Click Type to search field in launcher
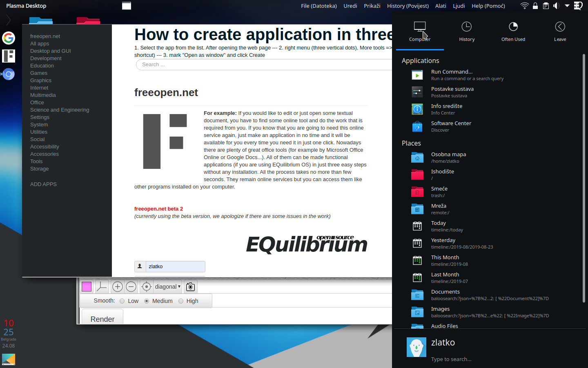 tap(451, 359)
